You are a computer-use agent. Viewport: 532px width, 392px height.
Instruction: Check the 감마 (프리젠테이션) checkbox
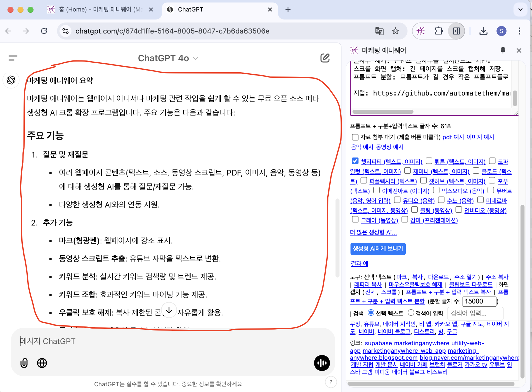tap(405, 219)
